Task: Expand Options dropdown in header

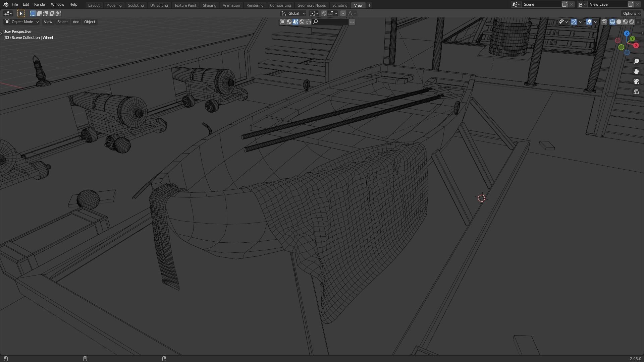Action: [x=632, y=13]
